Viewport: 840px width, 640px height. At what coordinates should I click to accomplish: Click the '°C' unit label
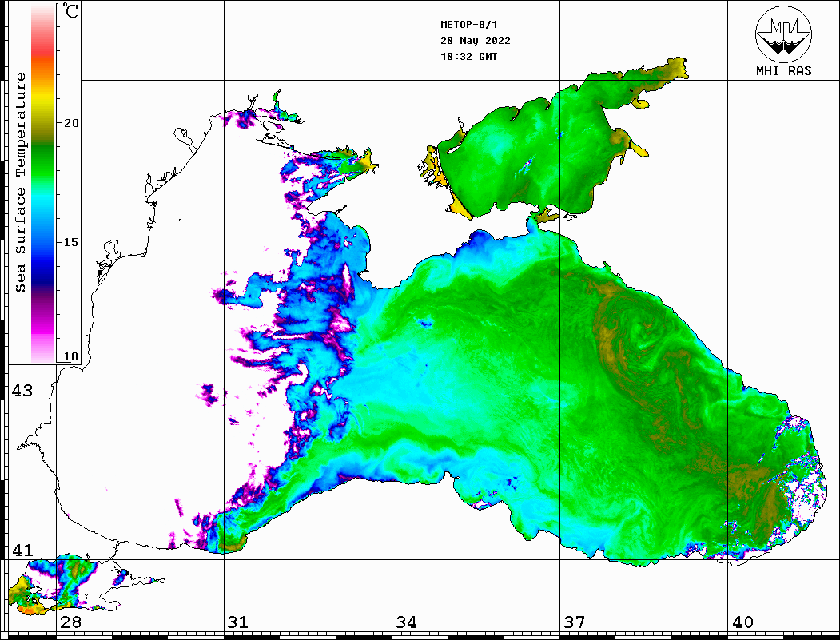pyautogui.click(x=70, y=10)
